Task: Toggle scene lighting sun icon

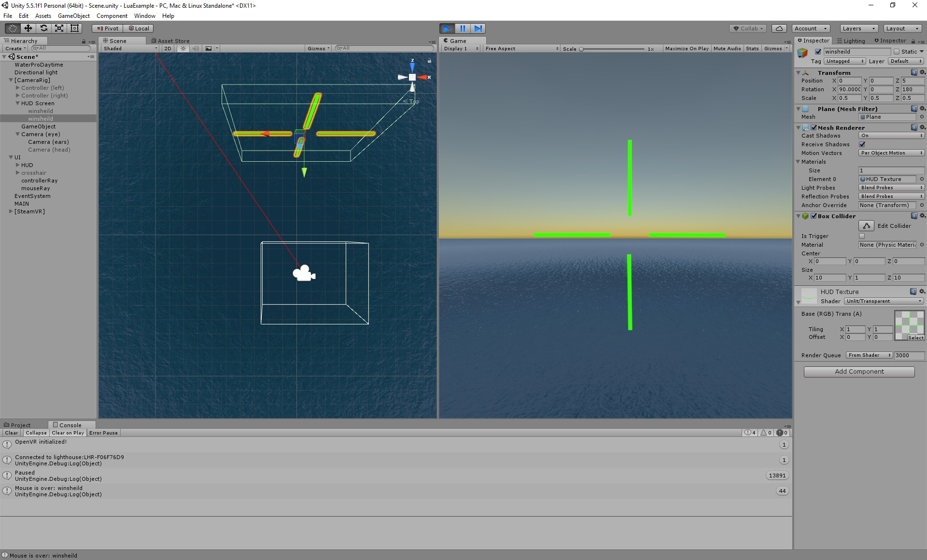Action: (183, 48)
